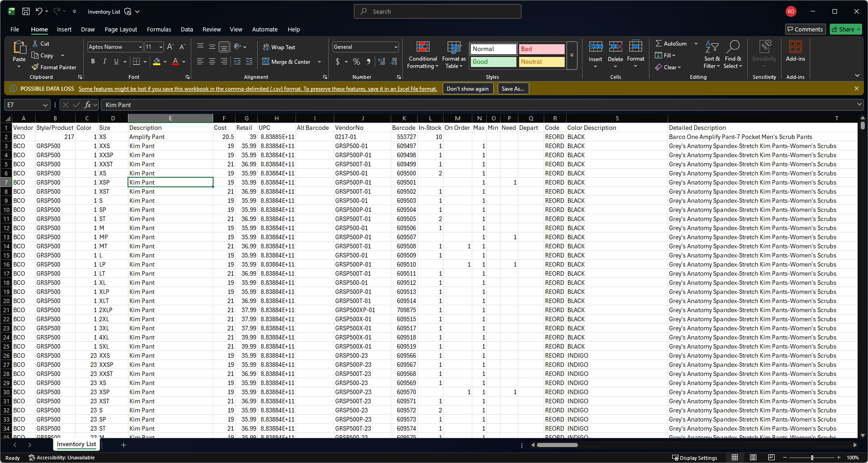Apply Percent Style formatting

357,62
